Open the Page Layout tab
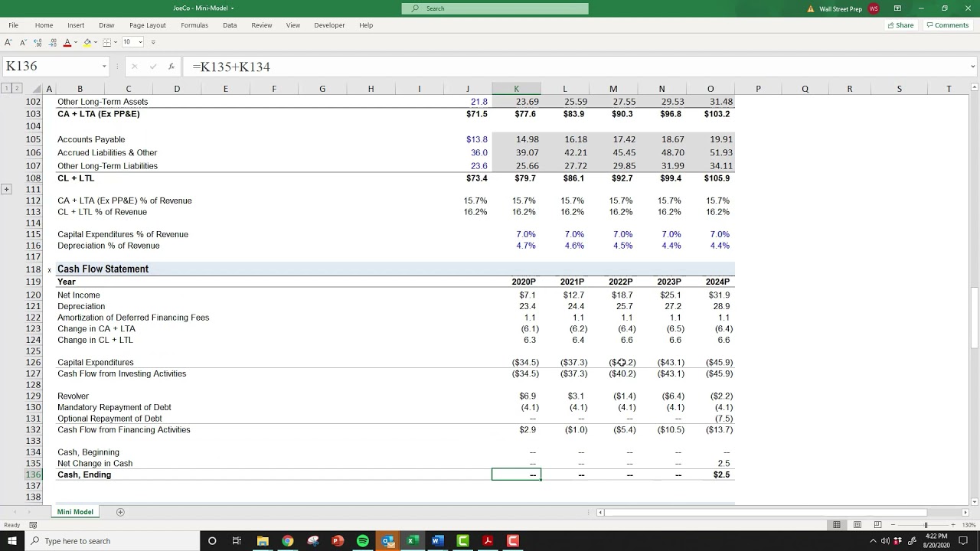Image resolution: width=980 pixels, height=551 pixels. pyautogui.click(x=148, y=25)
